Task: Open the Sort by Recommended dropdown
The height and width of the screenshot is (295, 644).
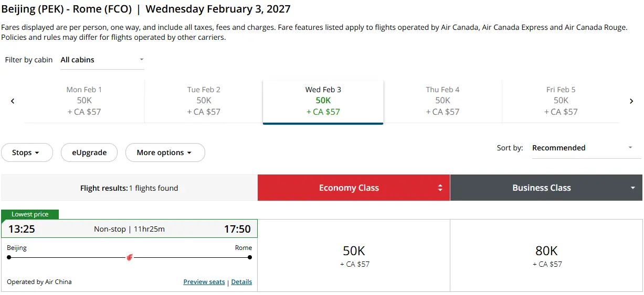Action: click(x=586, y=148)
